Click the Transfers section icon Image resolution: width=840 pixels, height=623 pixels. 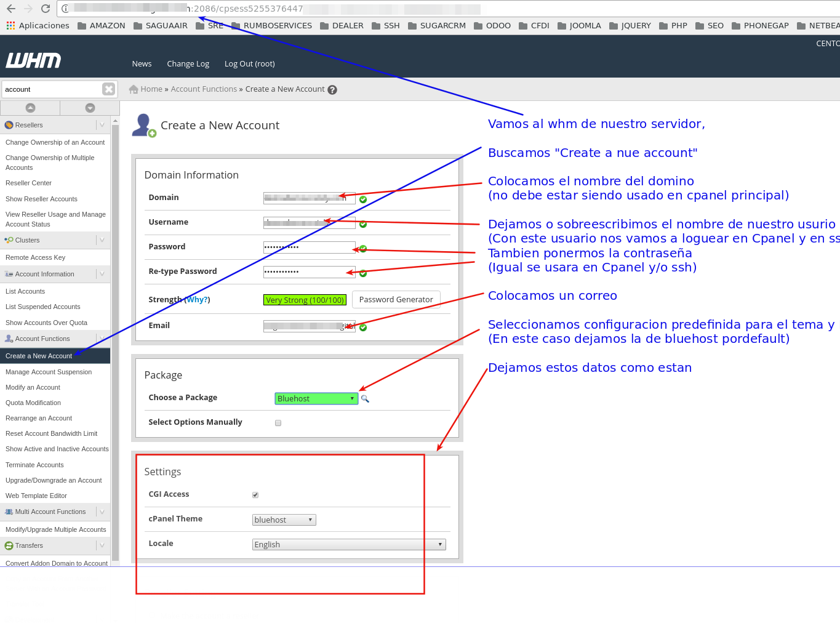9,545
